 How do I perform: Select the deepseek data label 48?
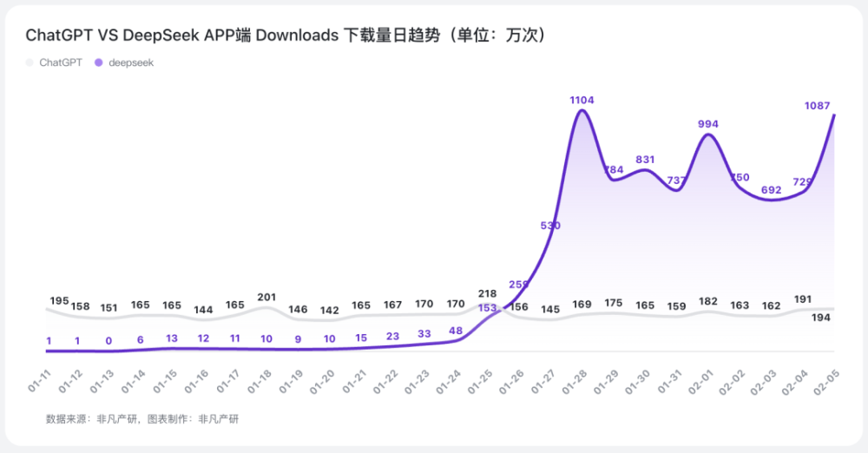[456, 331]
